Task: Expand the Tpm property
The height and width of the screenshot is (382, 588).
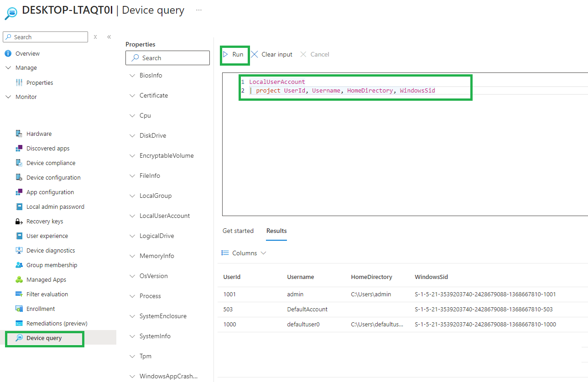Action: tap(132, 356)
